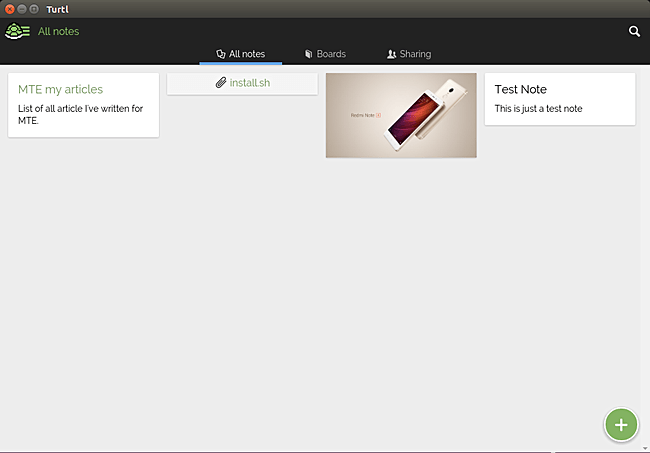
Task: Add a new note with the green plus button
Action: (621, 425)
